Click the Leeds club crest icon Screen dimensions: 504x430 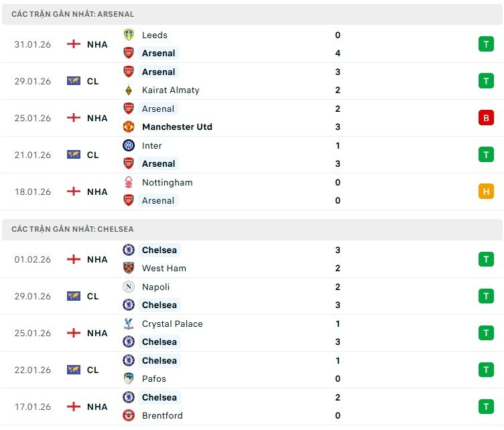tap(129, 35)
